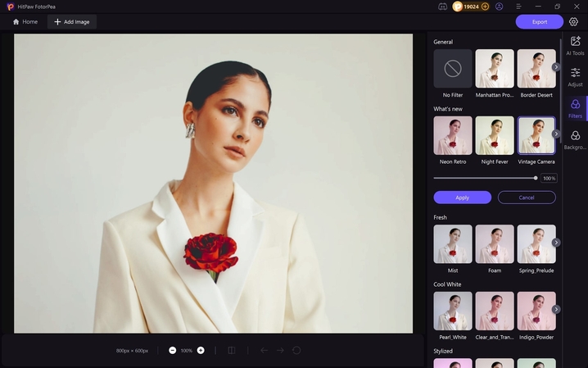Select the Filters sidebar tab
The height and width of the screenshot is (368, 588).
[x=575, y=108]
